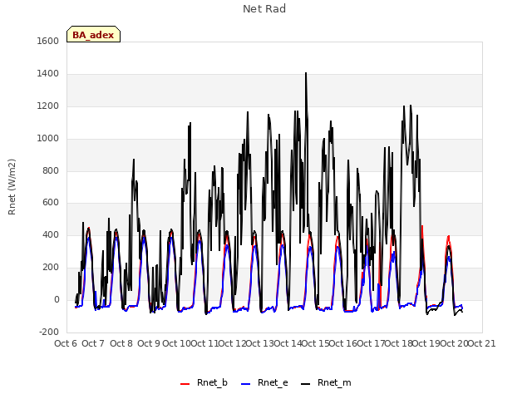Click the 1200 y-axis tick label
Viewport: 532px width, 399px height.
tap(48, 106)
